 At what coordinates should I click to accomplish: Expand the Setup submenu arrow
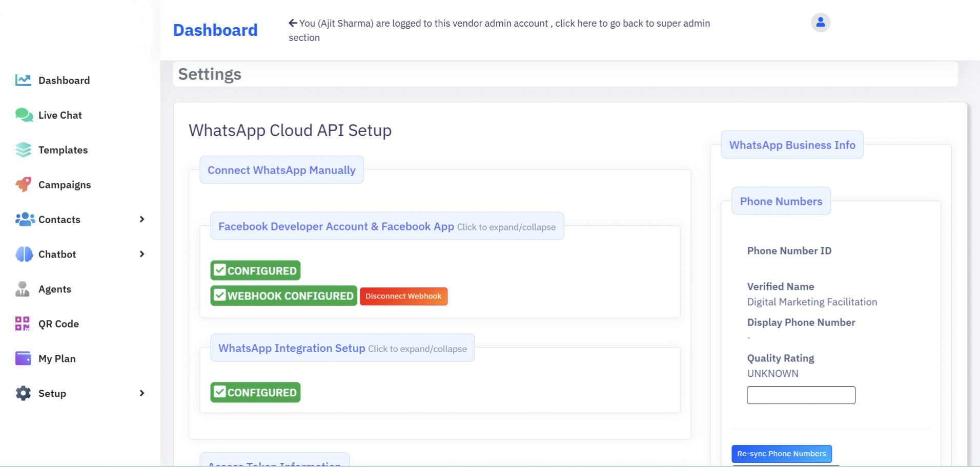coord(142,393)
